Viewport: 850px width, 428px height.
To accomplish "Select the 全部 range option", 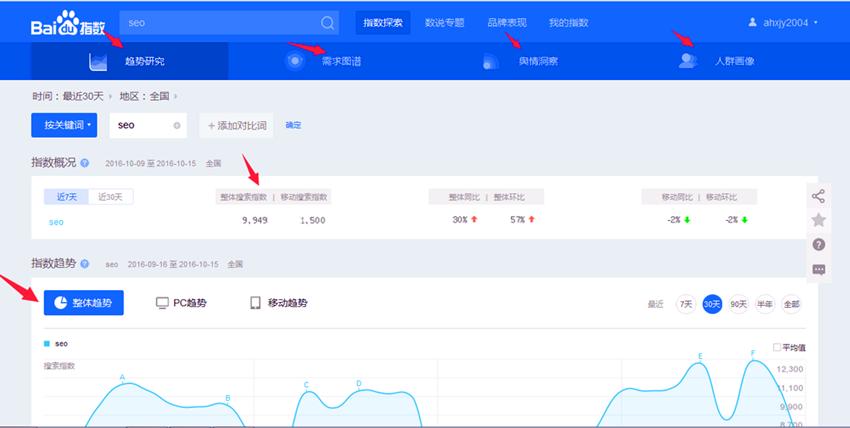I will pyautogui.click(x=791, y=304).
